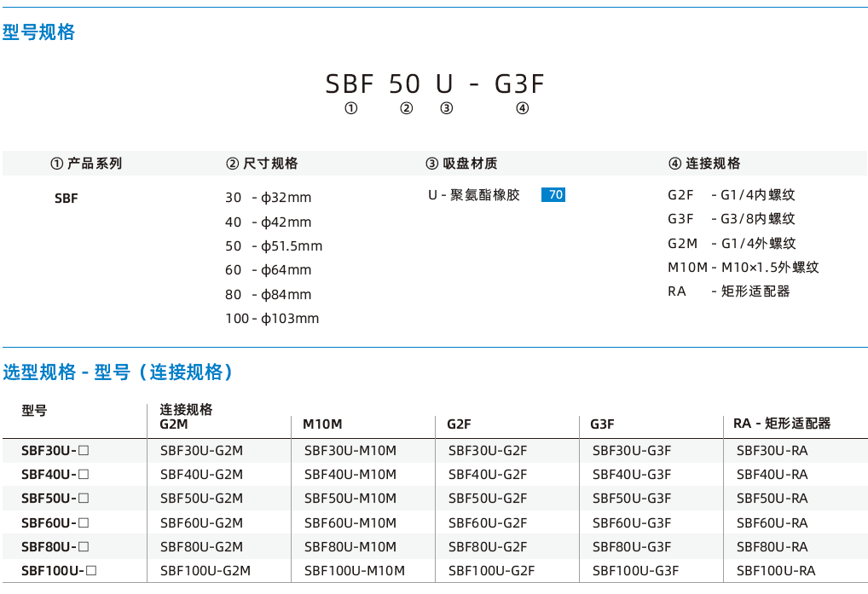Image resolution: width=868 pixels, height=594 pixels.
Task: Click the 选型规格 - 型号（连接规格）heading
Action: coord(119,372)
